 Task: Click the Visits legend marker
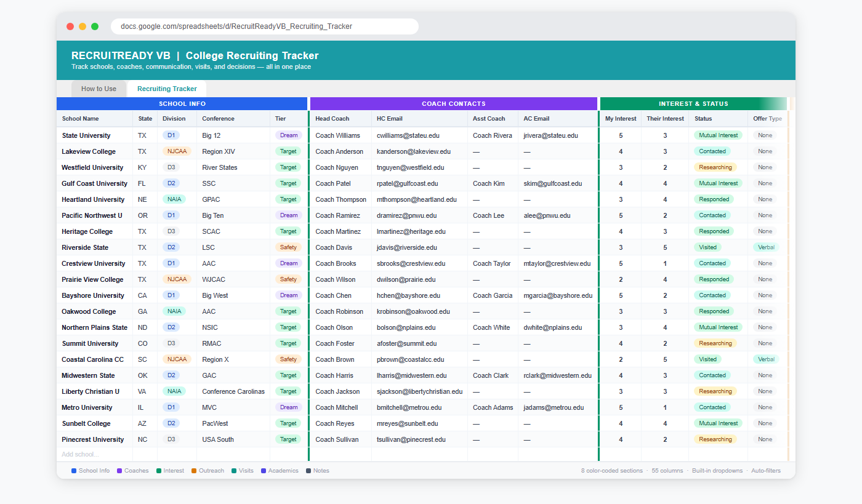234,471
